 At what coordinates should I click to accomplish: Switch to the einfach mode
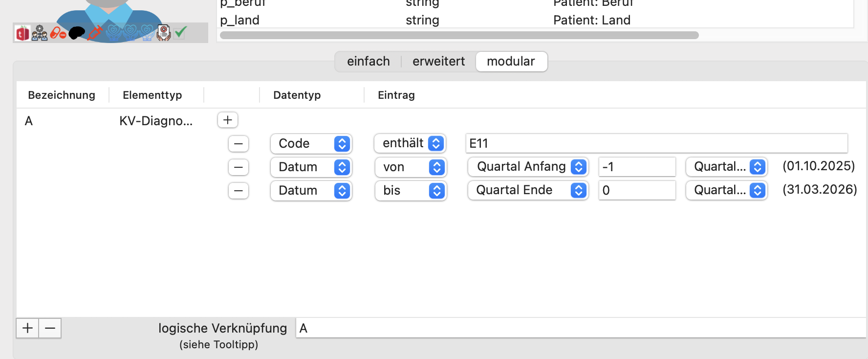(x=369, y=62)
